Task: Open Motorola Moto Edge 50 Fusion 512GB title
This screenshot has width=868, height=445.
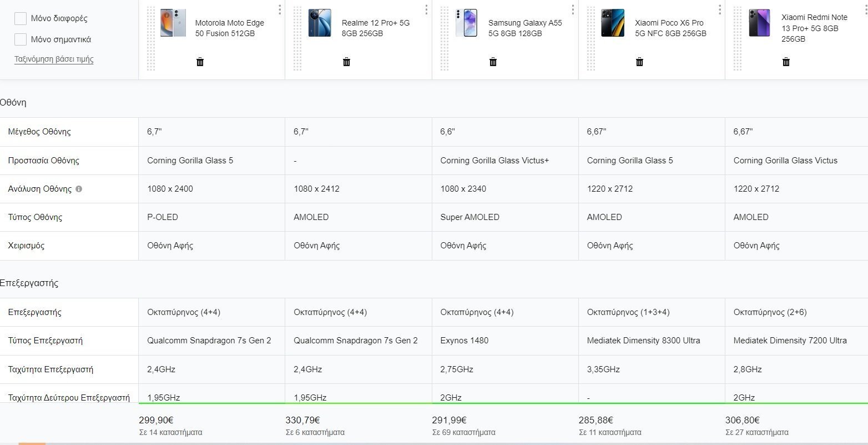Action: pos(230,28)
